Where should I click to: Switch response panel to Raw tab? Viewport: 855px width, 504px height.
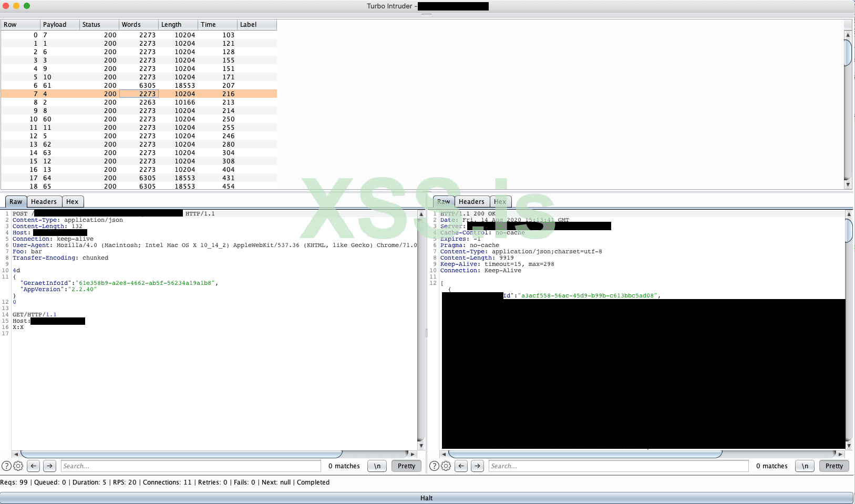(444, 202)
